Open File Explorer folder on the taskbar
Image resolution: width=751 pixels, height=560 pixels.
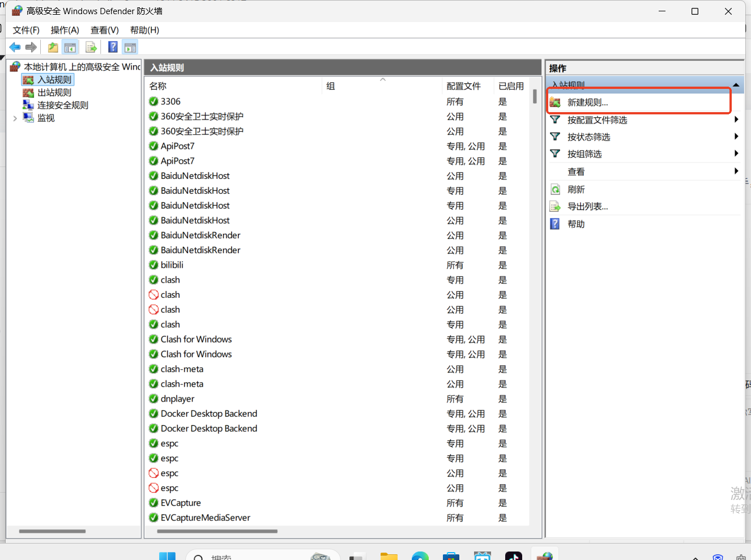pyautogui.click(x=389, y=556)
